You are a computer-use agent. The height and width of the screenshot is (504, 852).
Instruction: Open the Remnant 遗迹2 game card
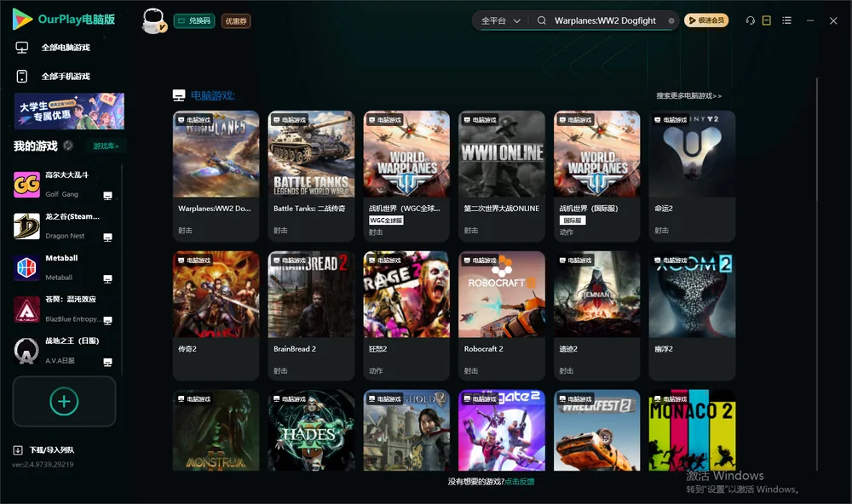coord(597,316)
